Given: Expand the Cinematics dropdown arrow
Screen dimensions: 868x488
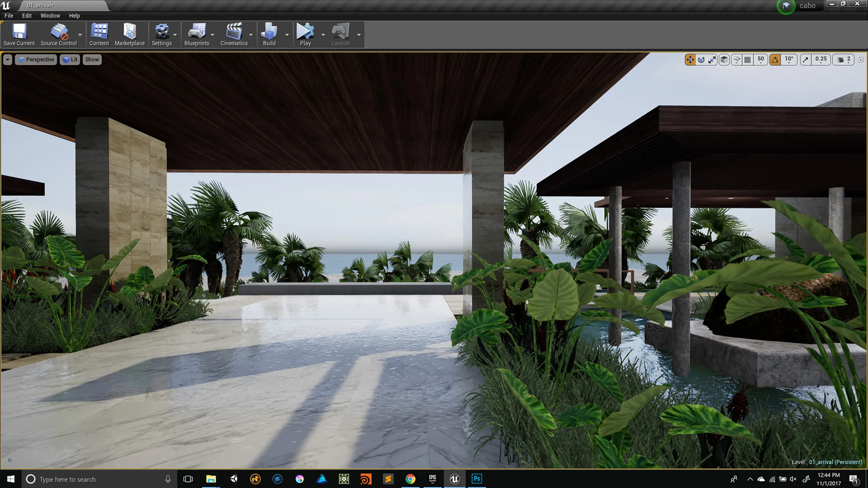Looking at the screenshot, I should (251, 35).
